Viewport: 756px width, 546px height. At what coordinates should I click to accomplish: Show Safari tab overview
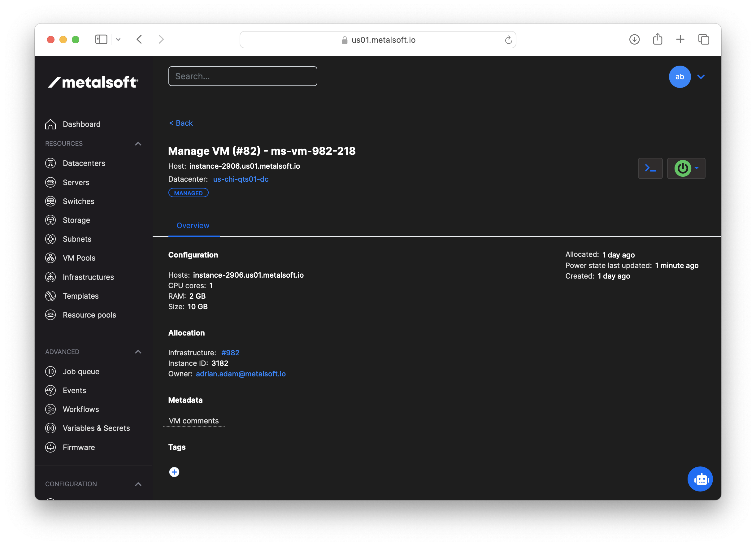(704, 39)
